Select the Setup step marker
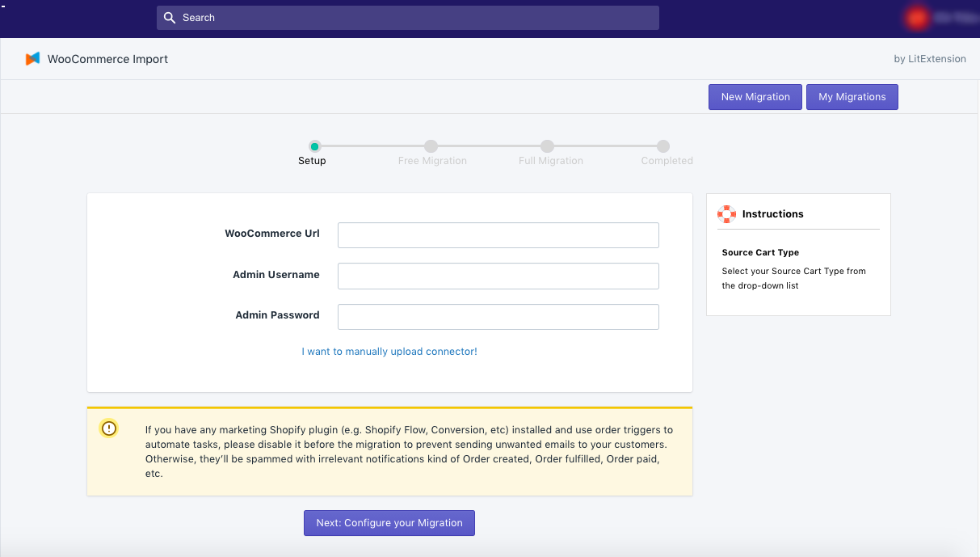Screen dimensions: 980x557 coord(315,146)
